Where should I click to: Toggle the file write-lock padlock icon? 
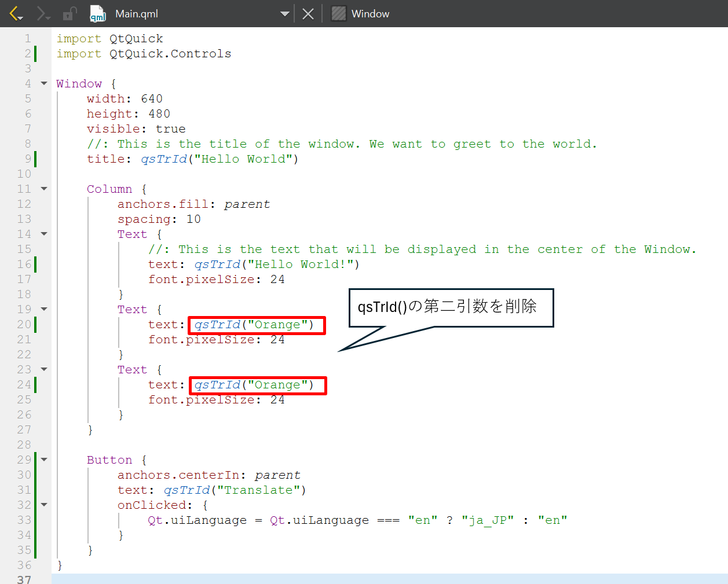70,13
